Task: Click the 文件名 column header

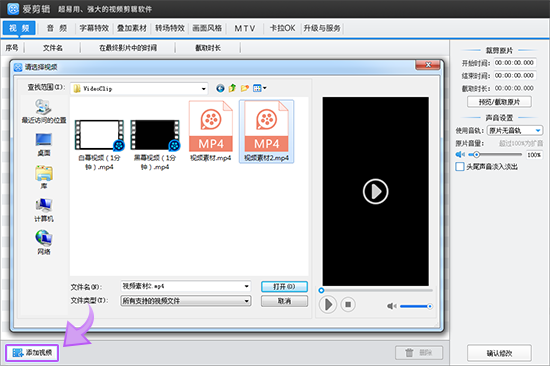Action: (53, 48)
